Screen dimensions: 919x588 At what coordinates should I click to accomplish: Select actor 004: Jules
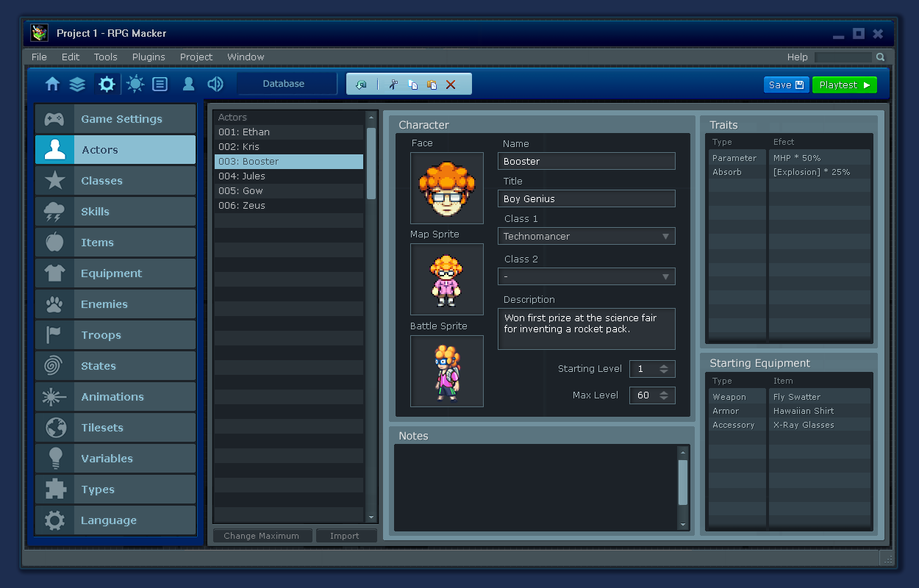pyautogui.click(x=289, y=176)
